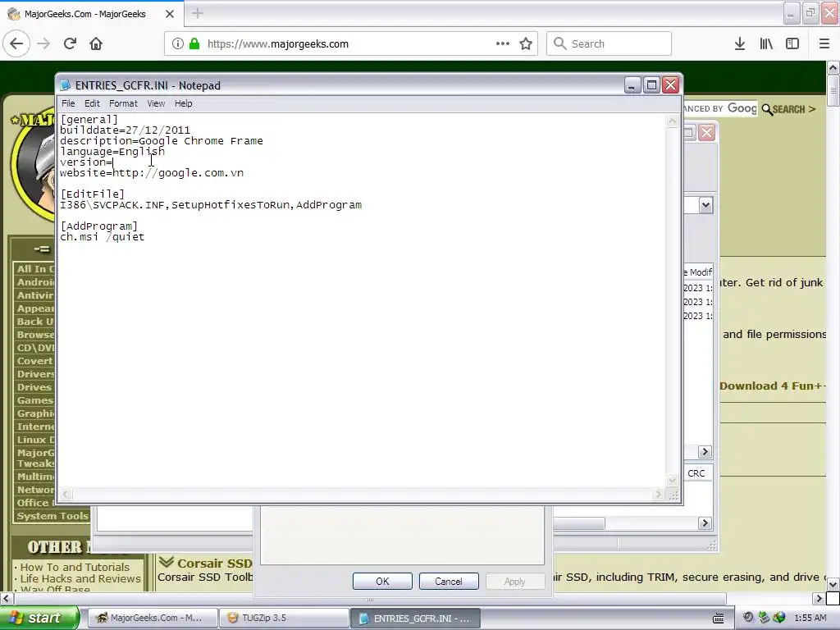Click the Firefox Search field
Viewport: 840px width, 630px height.
tap(609, 44)
